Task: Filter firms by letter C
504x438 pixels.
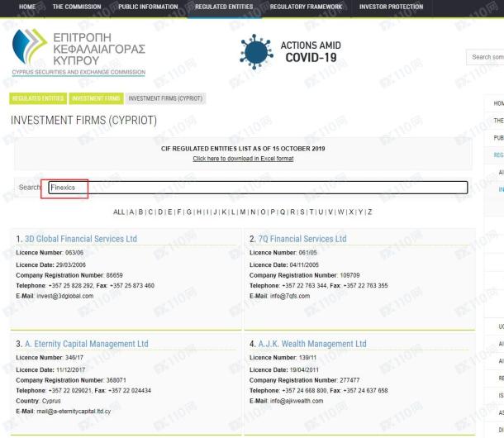Action: point(150,212)
